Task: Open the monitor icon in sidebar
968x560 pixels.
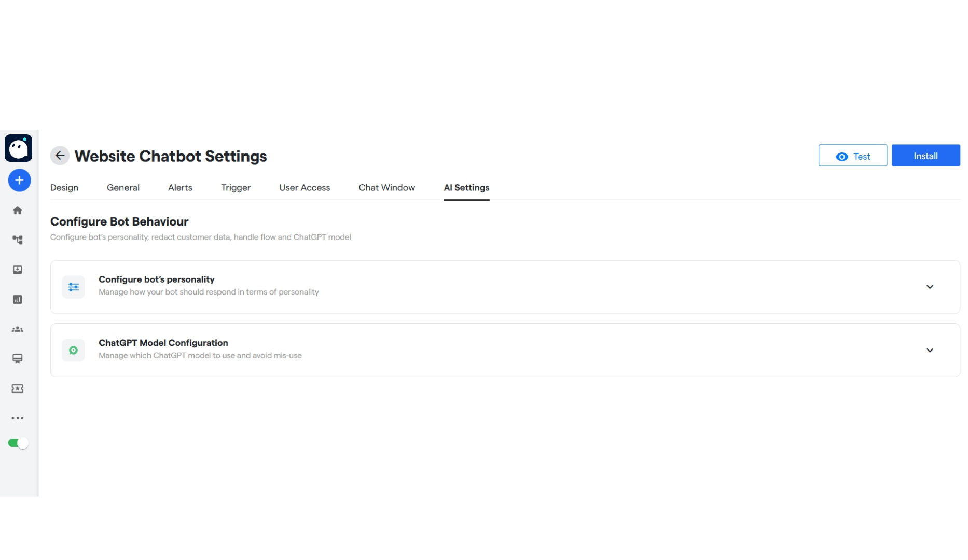Action: pos(18,359)
